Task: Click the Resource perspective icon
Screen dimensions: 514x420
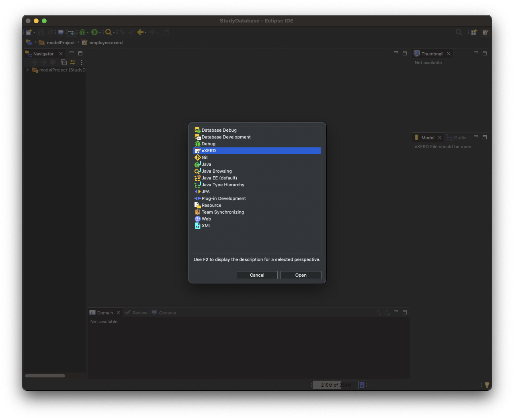Action: click(197, 205)
